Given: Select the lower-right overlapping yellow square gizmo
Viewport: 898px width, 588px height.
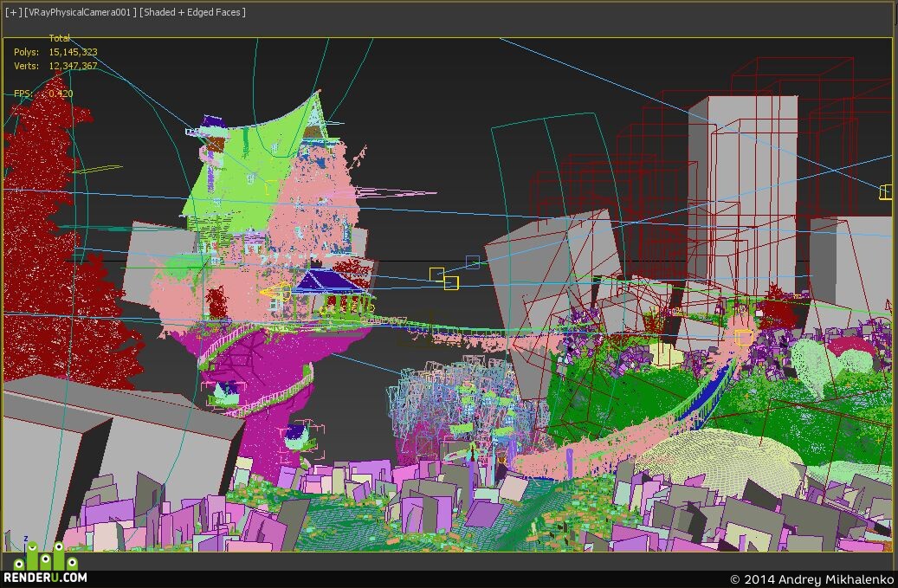Looking at the screenshot, I should (451, 283).
